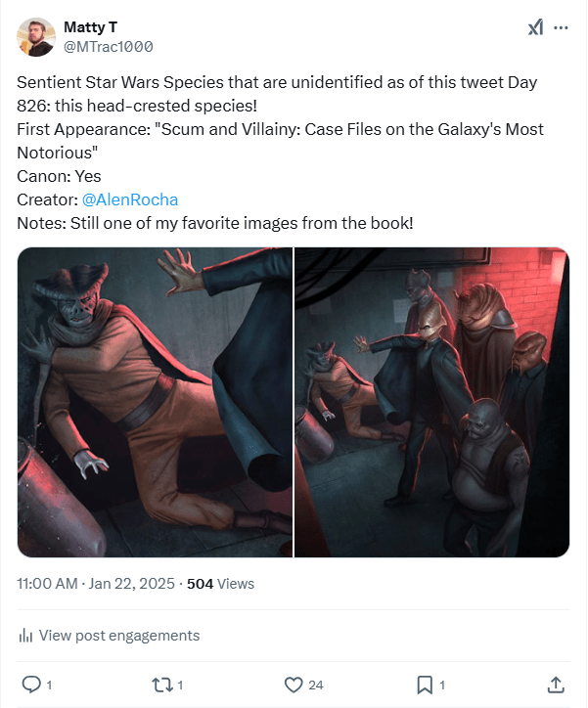Open the left artwork image of kneeling alien
This screenshot has width=588, height=708.
[x=155, y=402]
